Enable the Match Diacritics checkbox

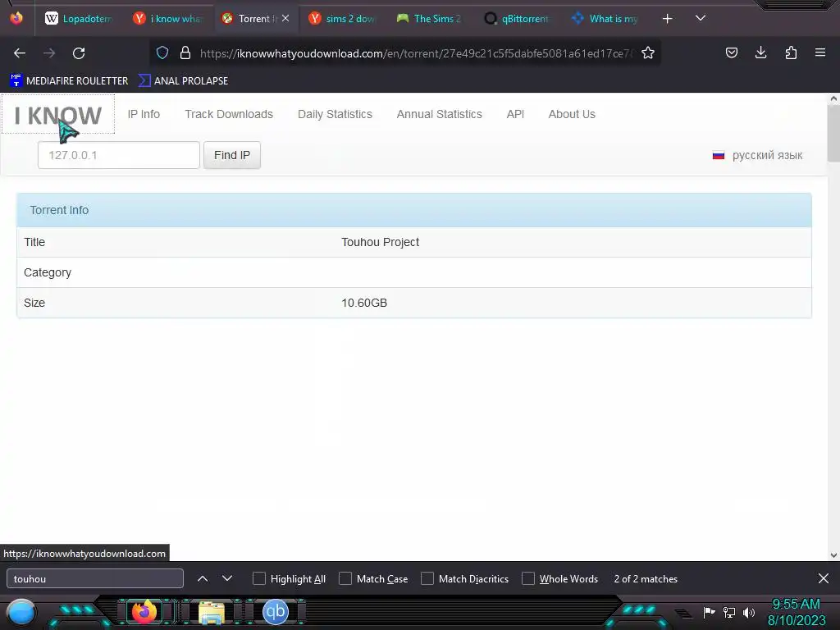(427, 578)
